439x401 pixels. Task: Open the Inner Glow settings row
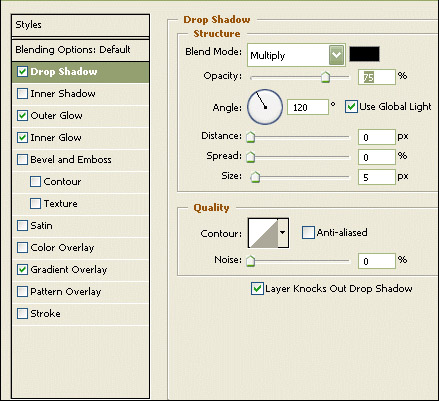click(x=80, y=138)
